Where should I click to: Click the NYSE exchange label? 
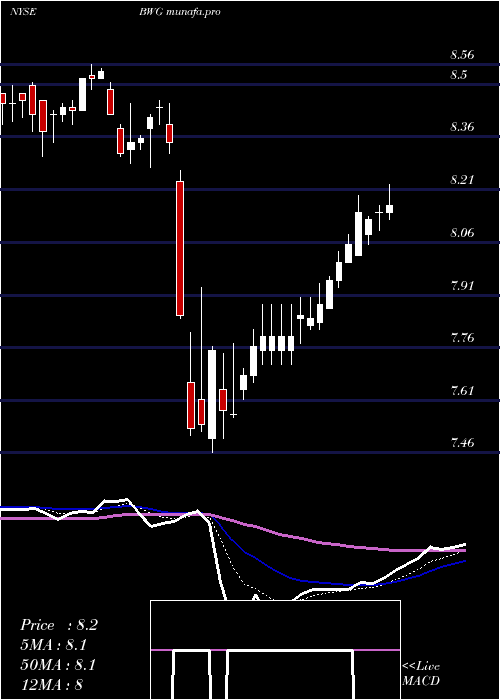pos(23,12)
